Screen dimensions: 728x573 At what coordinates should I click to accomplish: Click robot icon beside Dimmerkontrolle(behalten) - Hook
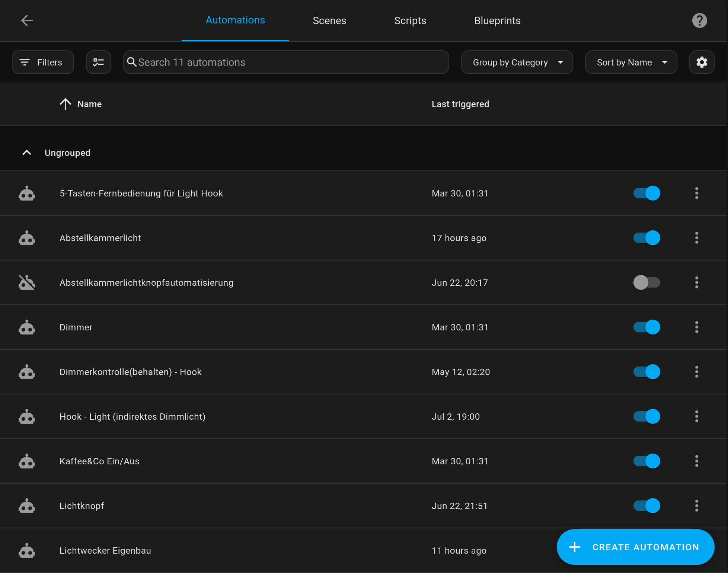pos(27,372)
